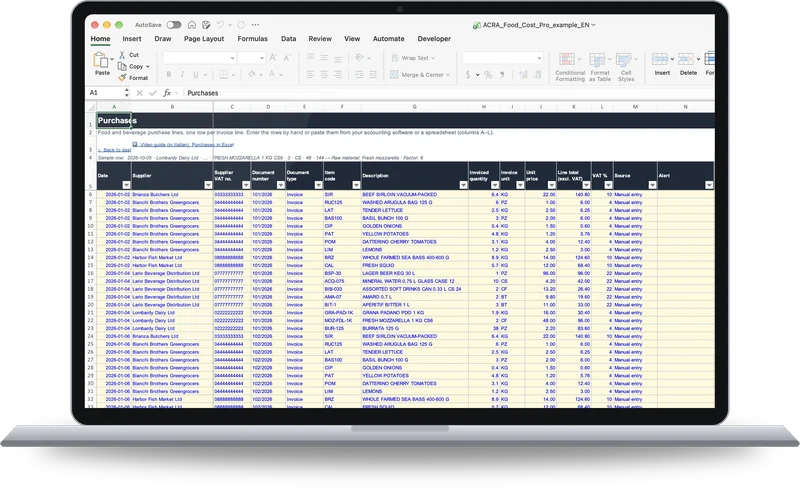Screen dimensions: 800x489
Task: Click the Font Color letter A icon
Action: coord(272,75)
